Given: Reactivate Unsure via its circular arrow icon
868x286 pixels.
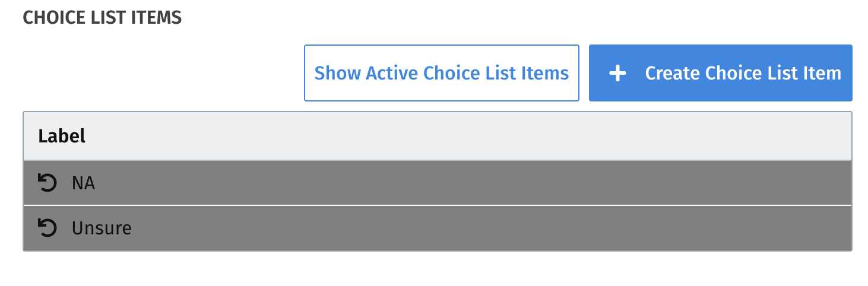Looking at the screenshot, I should (x=47, y=228).
